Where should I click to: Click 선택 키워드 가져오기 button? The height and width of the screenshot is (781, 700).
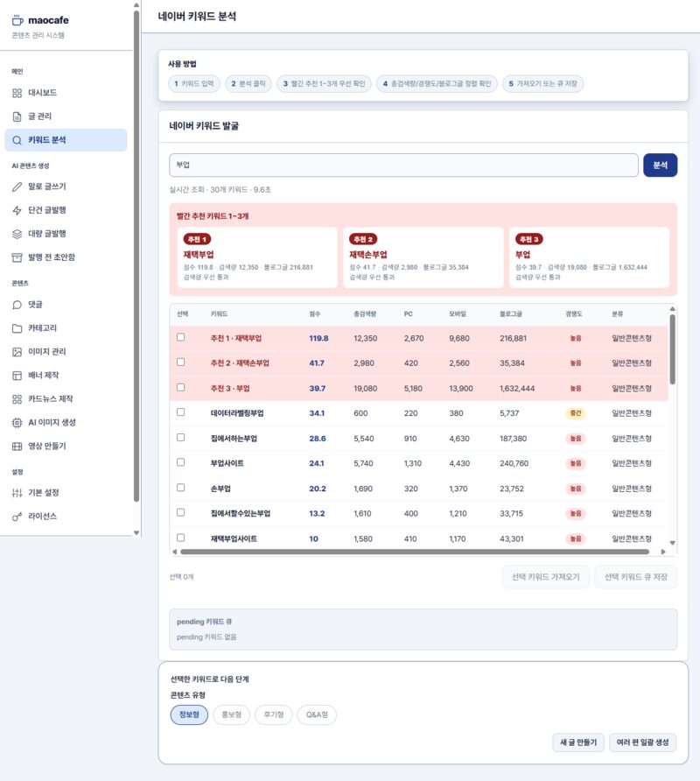(x=546, y=577)
